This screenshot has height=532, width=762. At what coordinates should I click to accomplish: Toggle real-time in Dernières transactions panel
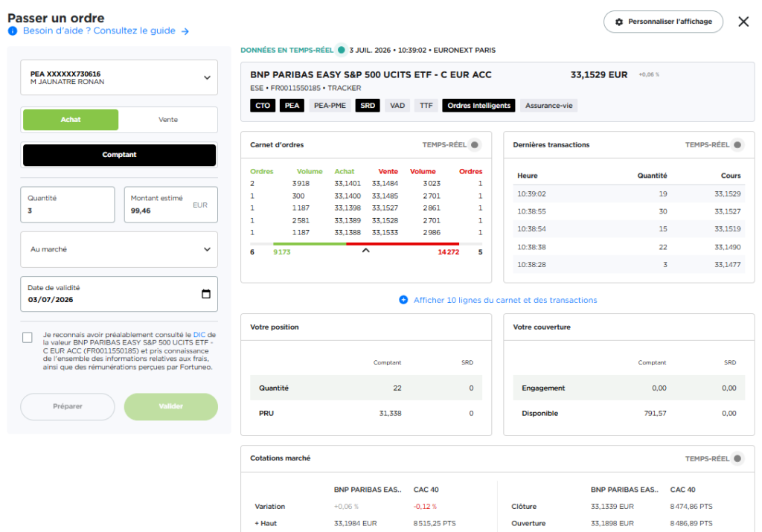(737, 145)
